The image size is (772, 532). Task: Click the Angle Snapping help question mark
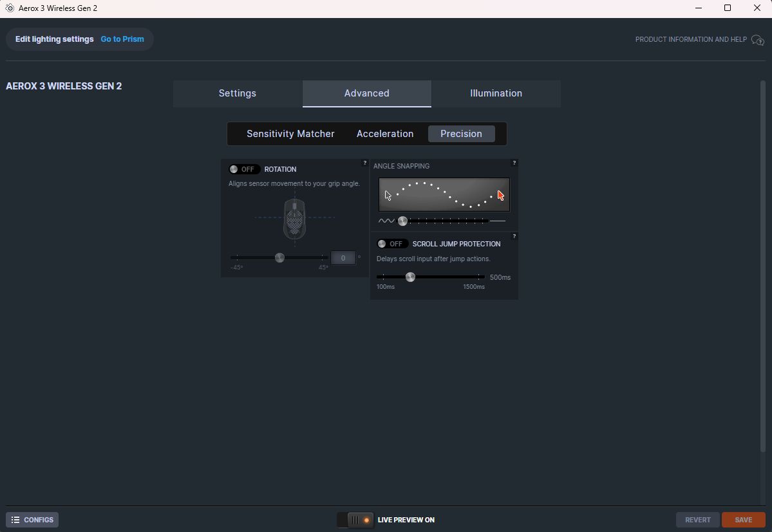(514, 163)
